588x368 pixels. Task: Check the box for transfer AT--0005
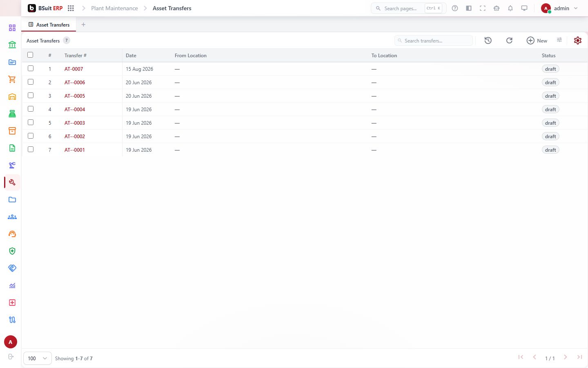click(x=31, y=95)
